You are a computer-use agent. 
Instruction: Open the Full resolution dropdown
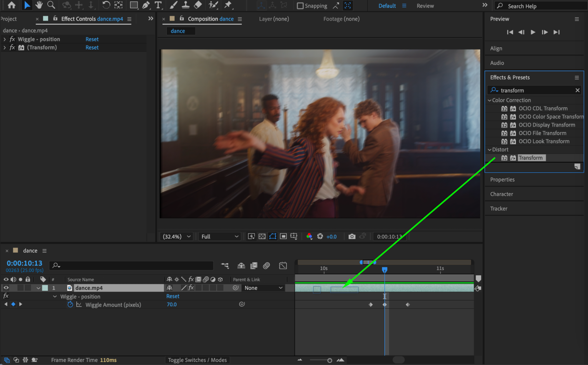click(219, 236)
